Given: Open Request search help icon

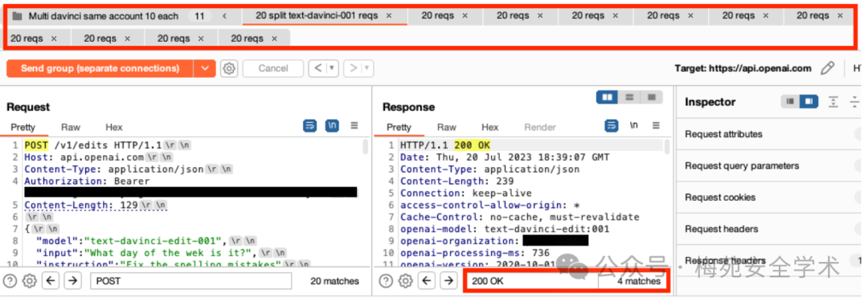Looking at the screenshot, I should [x=10, y=281].
